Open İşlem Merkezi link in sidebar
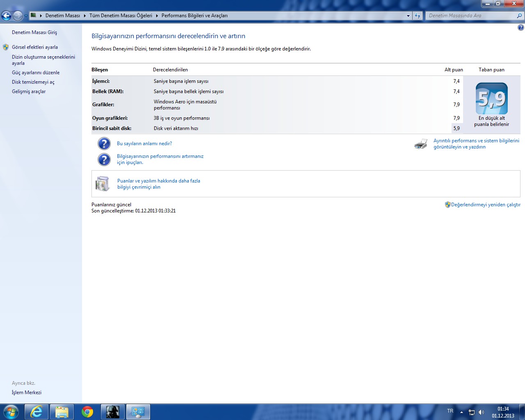Image resolution: width=525 pixels, height=420 pixels. 27,393
